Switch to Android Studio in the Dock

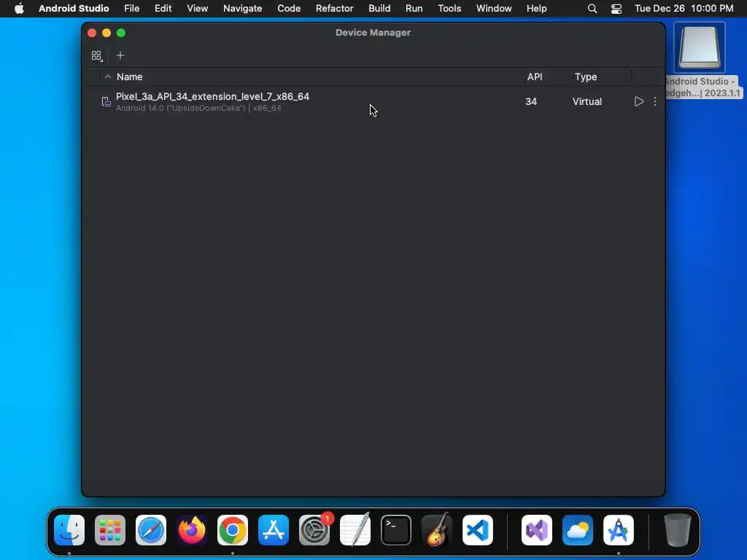click(x=619, y=530)
